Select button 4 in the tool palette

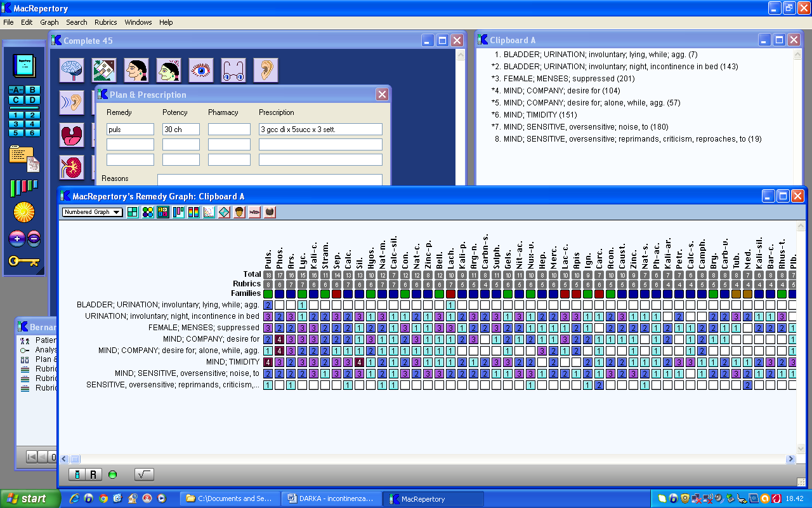click(32, 124)
